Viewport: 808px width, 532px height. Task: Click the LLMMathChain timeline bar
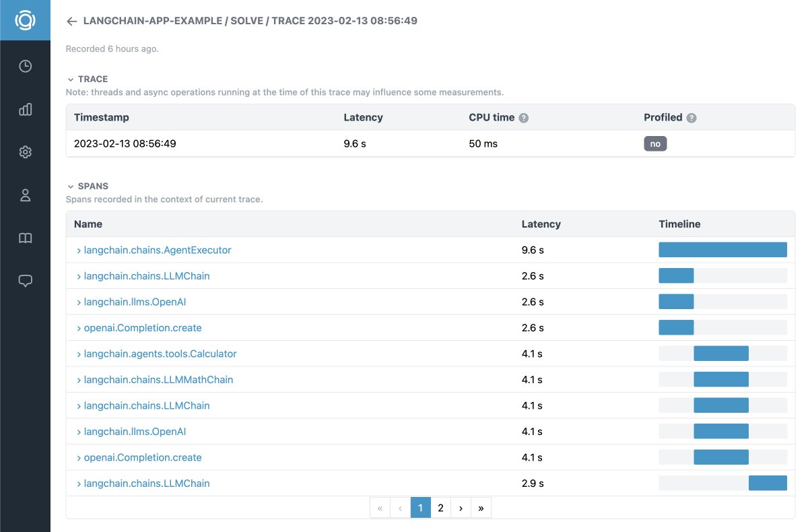(x=721, y=380)
